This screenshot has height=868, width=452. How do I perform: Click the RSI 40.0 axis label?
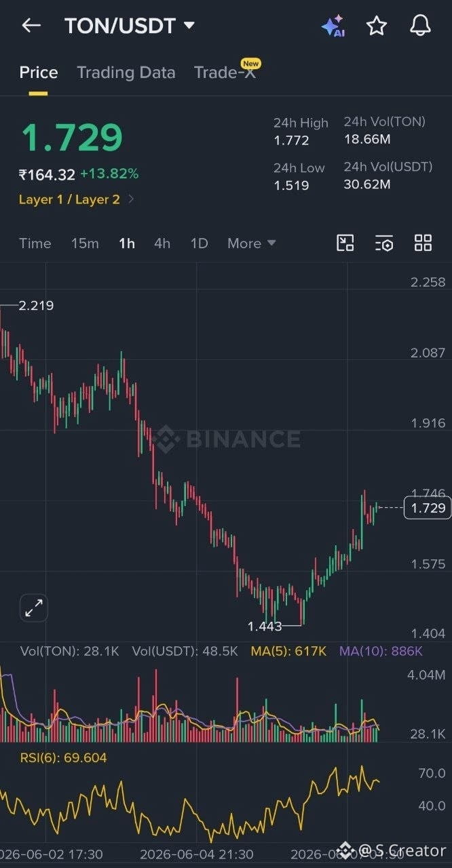click(432, 806)
